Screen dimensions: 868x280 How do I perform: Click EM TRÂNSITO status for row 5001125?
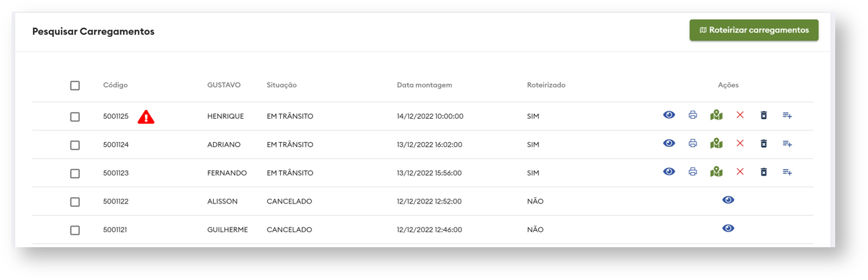(290, 116)
